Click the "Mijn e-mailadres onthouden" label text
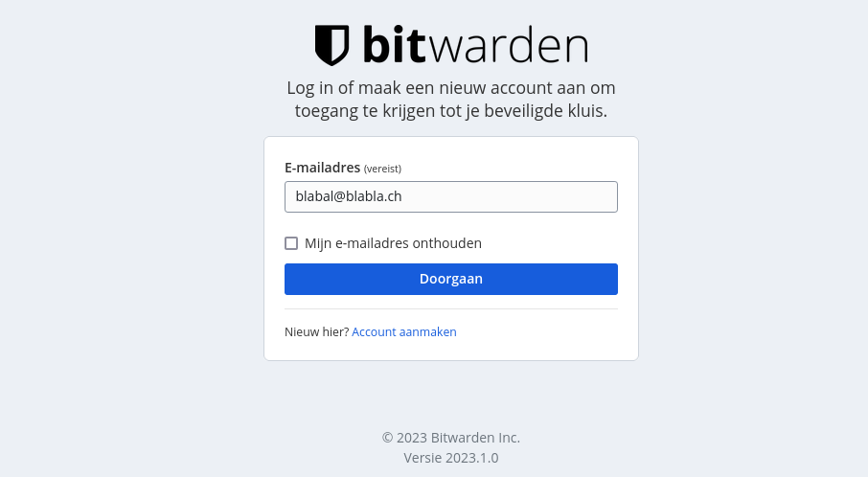The width and height of the screenshot is (868, 477). (393, 243)
